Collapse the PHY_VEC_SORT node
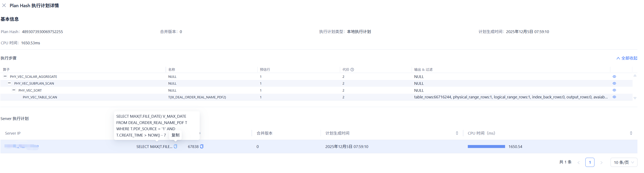 [14, 90]
